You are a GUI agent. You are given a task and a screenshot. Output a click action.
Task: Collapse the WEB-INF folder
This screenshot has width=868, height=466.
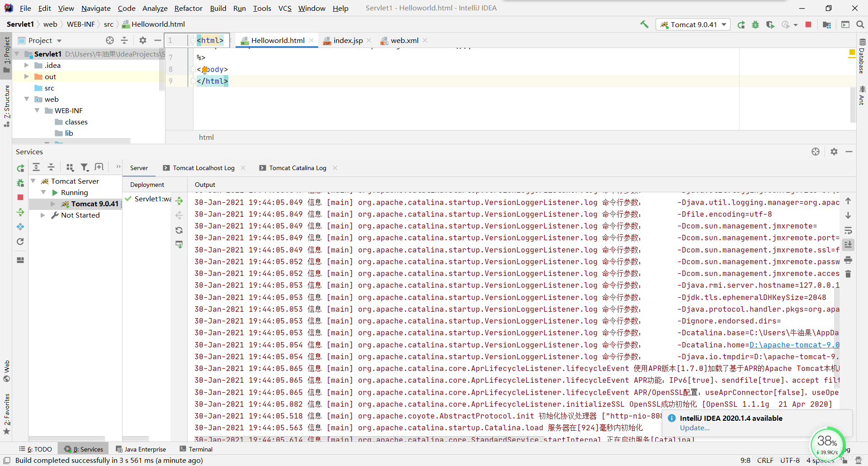[37, 110]
